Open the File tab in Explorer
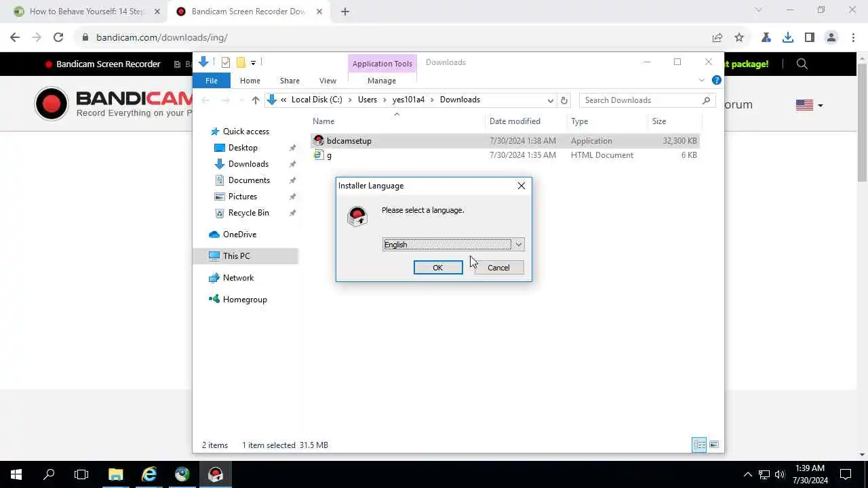This screenshot has width=868, height=488. (x=212, y=81)
